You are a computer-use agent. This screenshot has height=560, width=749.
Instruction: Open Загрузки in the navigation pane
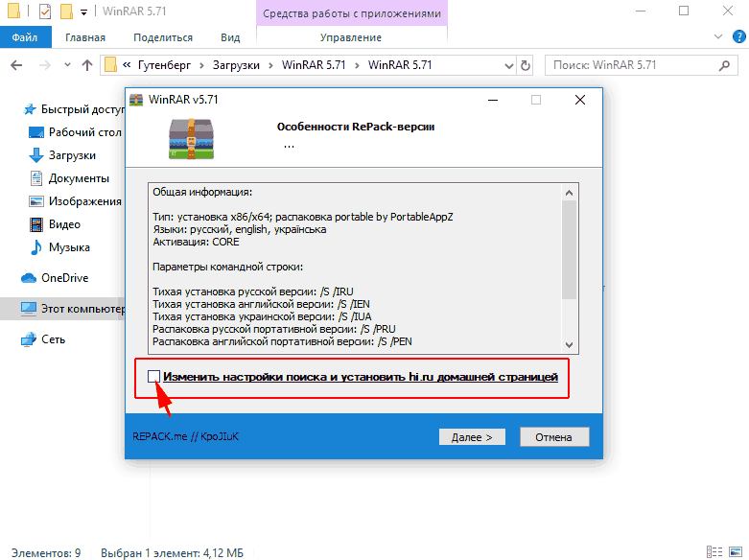pyautogui.click(x=62, y=155)
